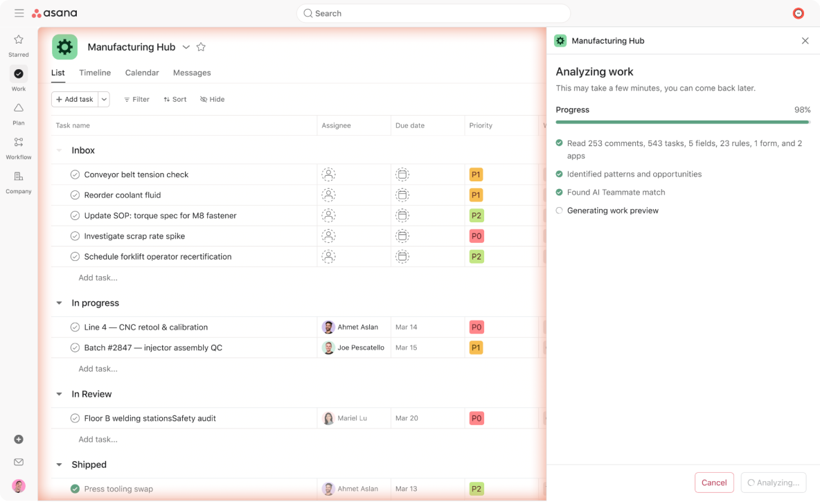This screenshot has width=820, height=504.
Task: Set due date for Schedule forklift operator recertification
Action: point(402,257)
